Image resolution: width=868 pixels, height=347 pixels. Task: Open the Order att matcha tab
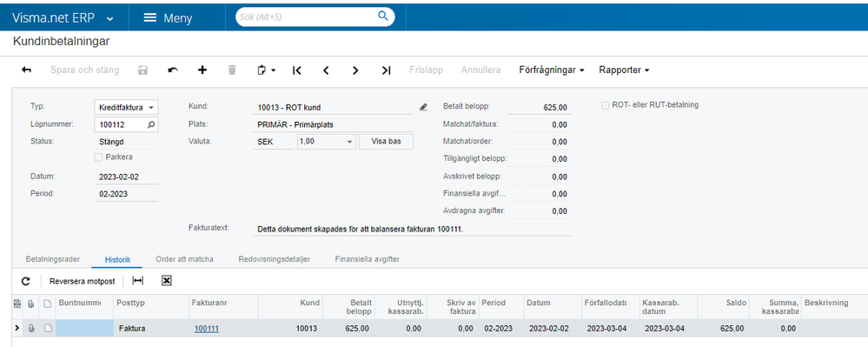[184, 259]
